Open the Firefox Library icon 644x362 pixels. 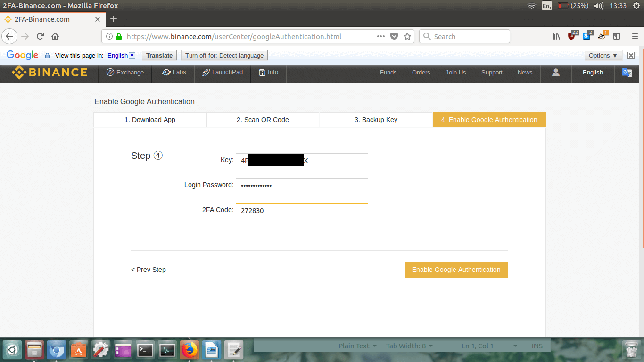click(x=556, y=36)
